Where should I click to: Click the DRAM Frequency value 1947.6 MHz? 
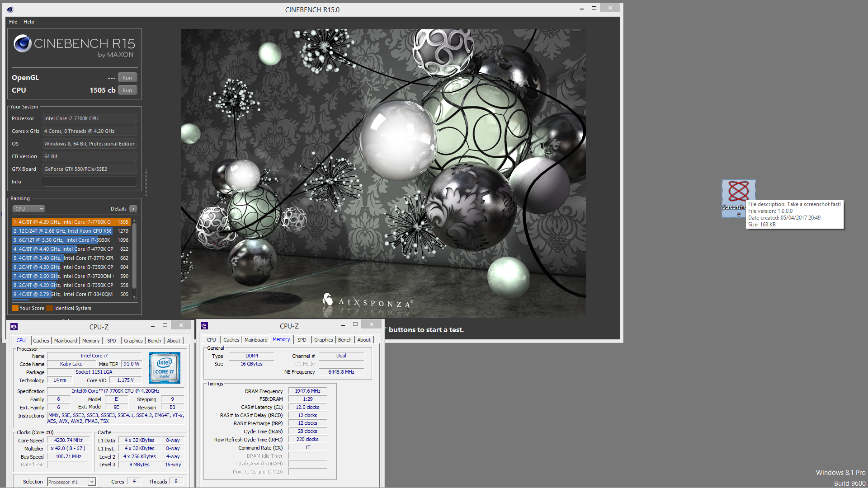(x=307, y=391)
